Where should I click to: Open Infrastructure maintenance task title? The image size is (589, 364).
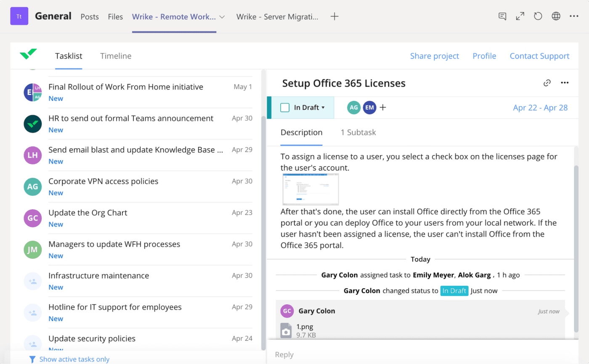(x=98, y=276)
